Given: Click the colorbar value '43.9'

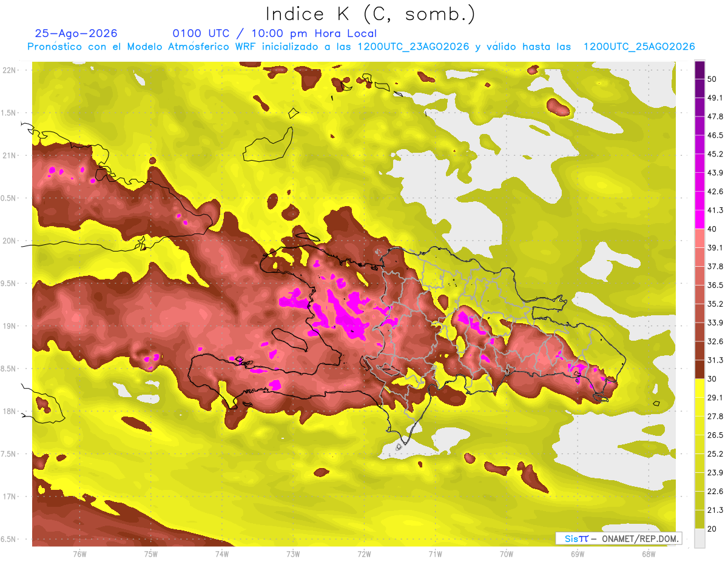Looking at the screenshot, I should [x=715, y=173].
